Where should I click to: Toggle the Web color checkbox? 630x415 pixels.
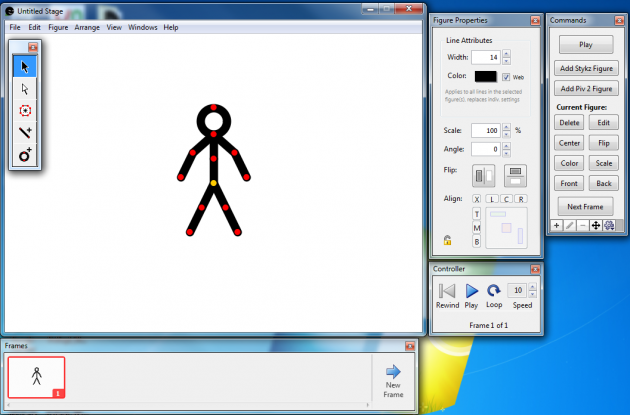(507, 76)
